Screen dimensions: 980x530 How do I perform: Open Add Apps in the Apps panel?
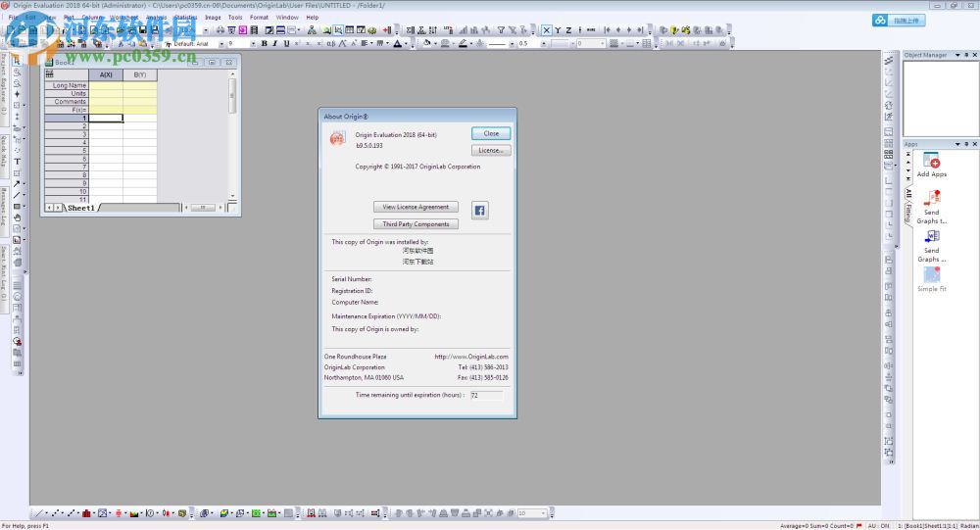click(931, 166)
